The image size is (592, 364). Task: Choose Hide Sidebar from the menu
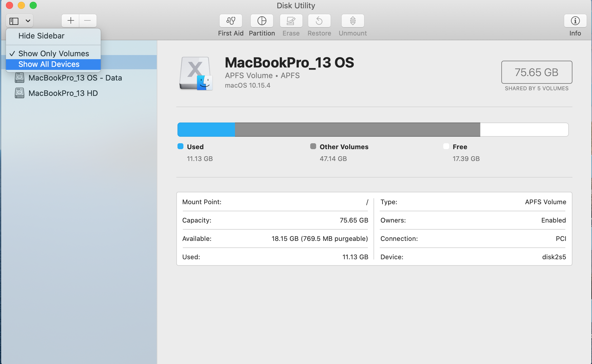[x=41, y=36]
